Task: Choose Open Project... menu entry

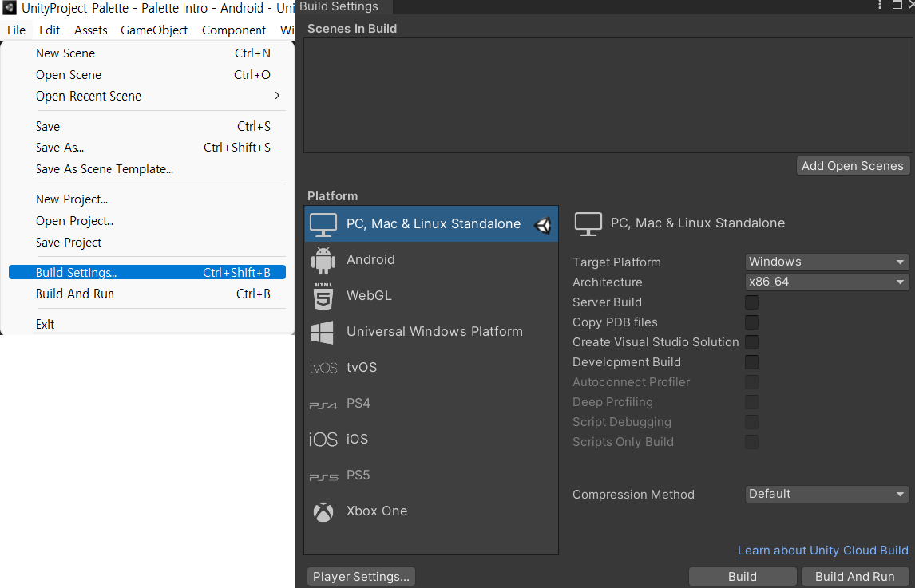Action: point(147,221)
